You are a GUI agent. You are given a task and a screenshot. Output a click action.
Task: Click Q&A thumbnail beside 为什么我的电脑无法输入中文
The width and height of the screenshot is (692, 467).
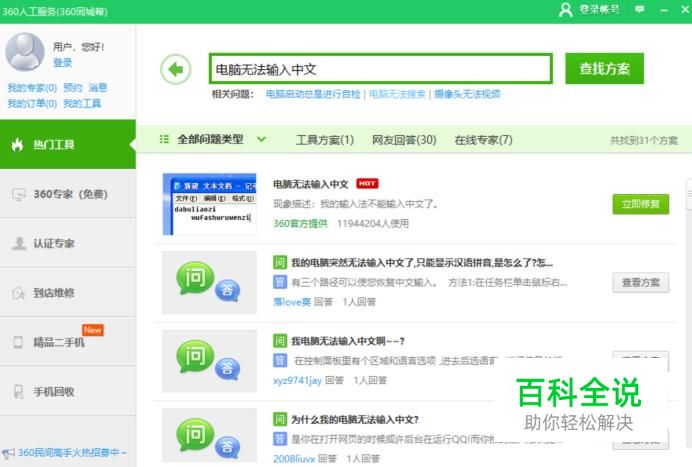click(209, 435)
